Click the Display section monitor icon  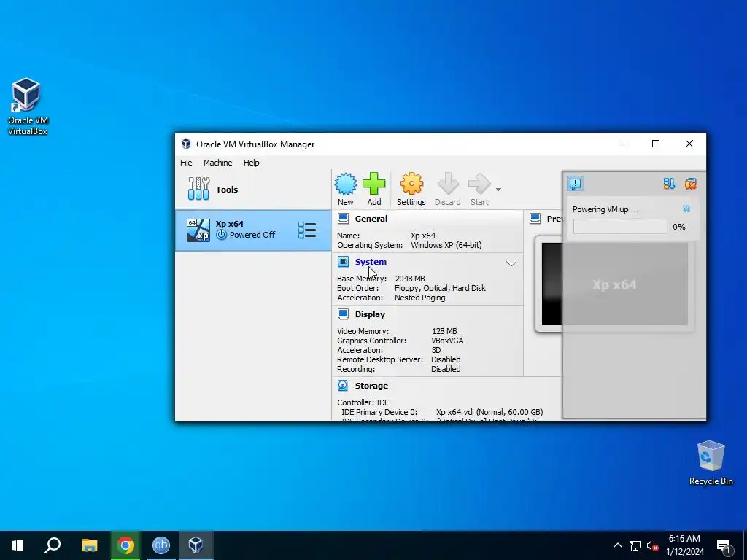pos(343,314)
